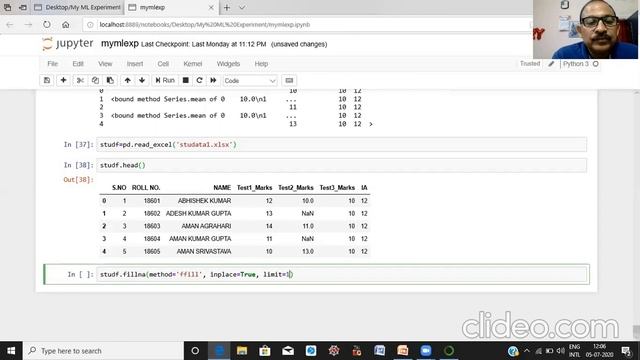Open Mail app from taskbar
The width and height of the screenshot is (640, 360).
(288, 351)
